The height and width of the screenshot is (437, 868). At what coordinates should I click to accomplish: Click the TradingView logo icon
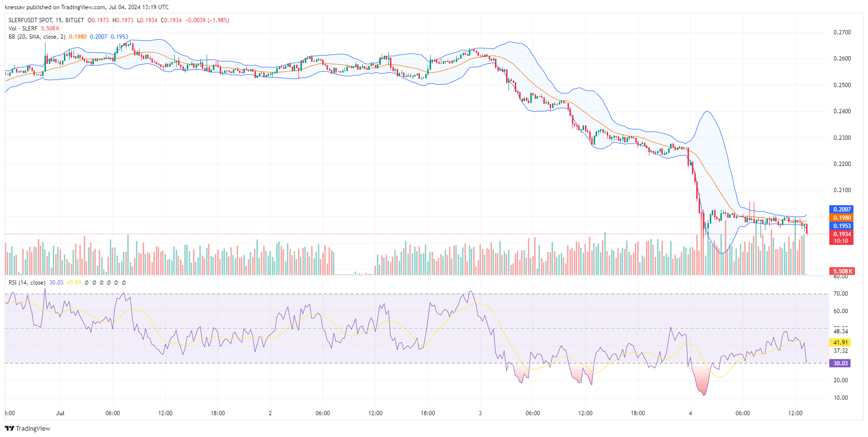tap(9, 428)
